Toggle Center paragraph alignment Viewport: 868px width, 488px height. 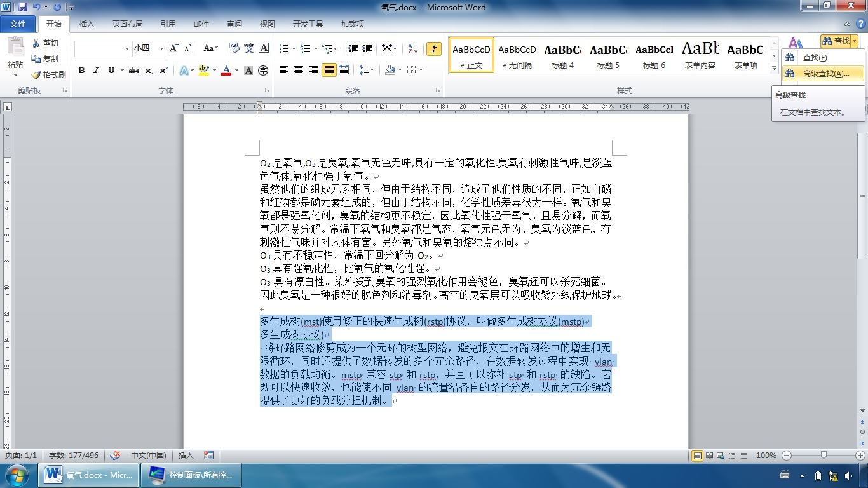point(299,70)
